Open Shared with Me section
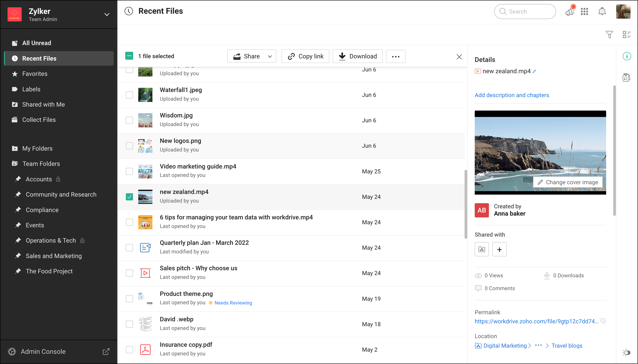Screen dimensions: 638x364 pyautogui.click(x=43, y=105)
